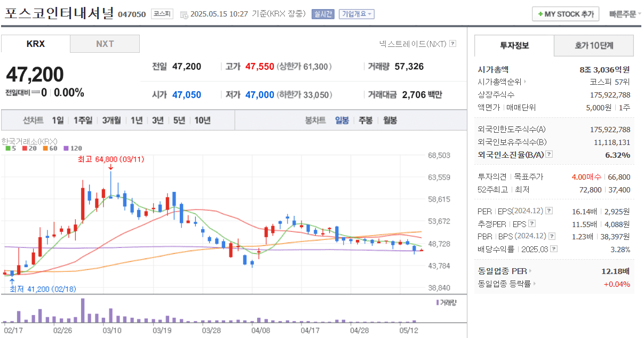Click the purple 120-day moving average legend
Viewport: 644px width, 338px height.
(73, 148)
